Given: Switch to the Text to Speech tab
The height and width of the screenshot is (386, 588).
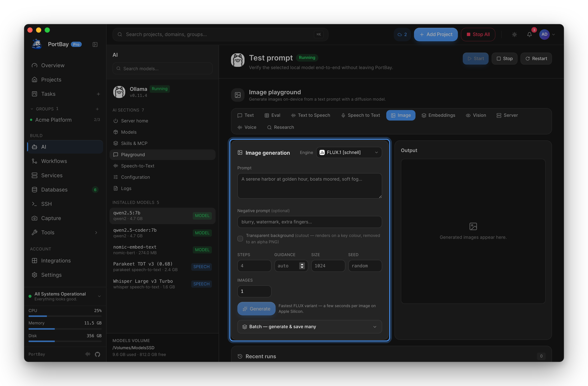Looking at the screenshot, I should (310, 115).
